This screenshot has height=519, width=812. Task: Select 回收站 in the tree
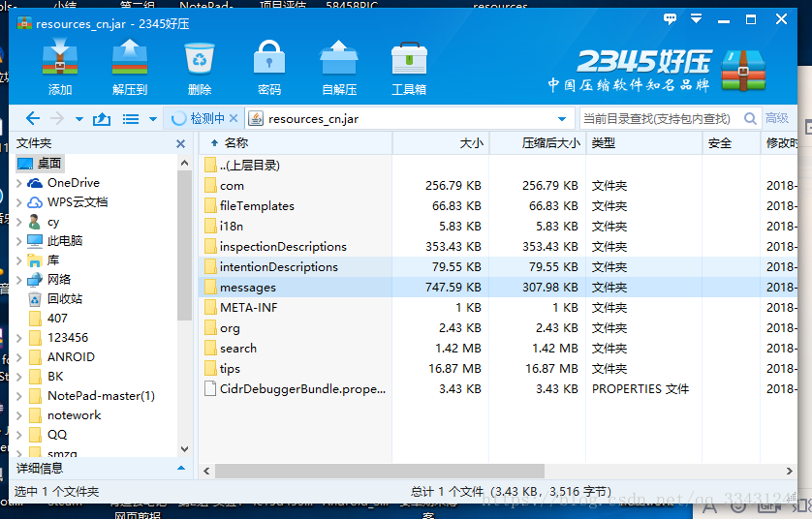coord(55,299)
